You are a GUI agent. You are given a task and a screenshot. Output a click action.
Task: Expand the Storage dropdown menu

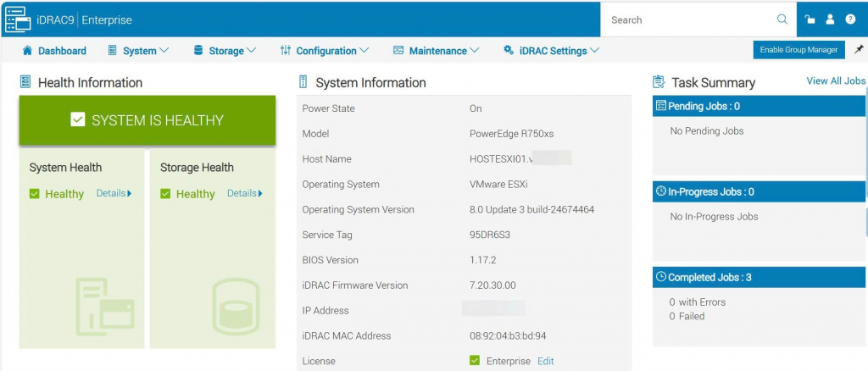(x=251, y=50)
